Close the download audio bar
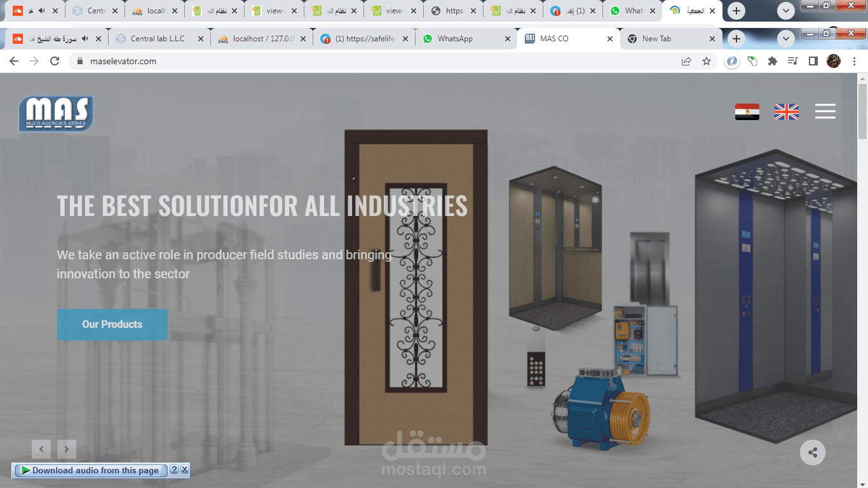Image resolution: width=868 pixels, height=488 pixels. 184,470
